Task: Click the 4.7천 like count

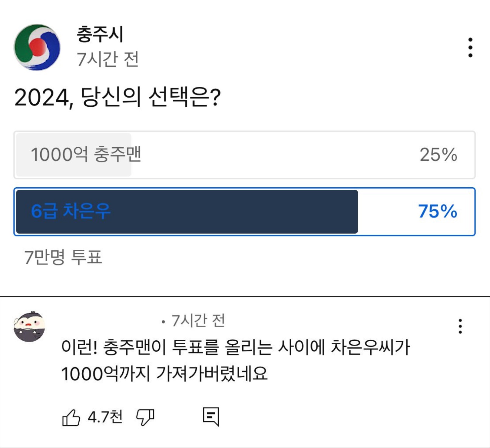Action: [105, 417]
